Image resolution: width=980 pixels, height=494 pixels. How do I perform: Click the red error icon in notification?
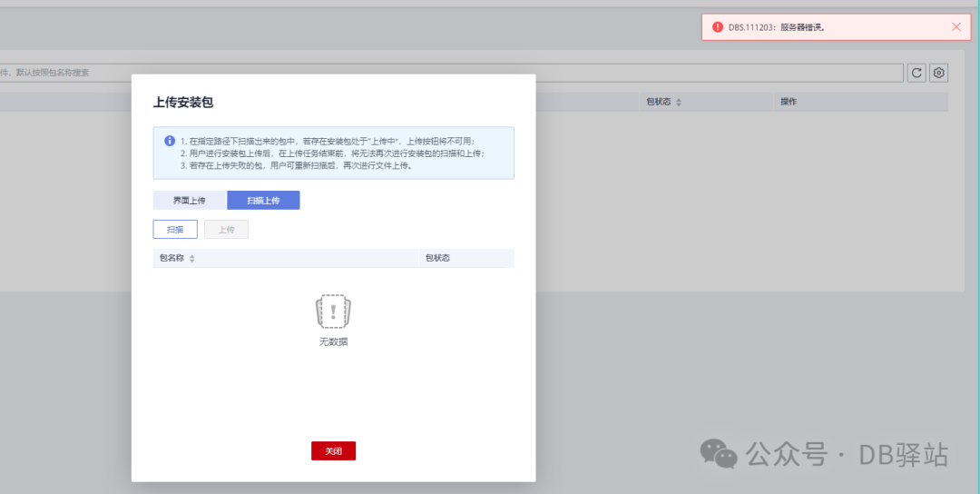(x=718, y=27)
